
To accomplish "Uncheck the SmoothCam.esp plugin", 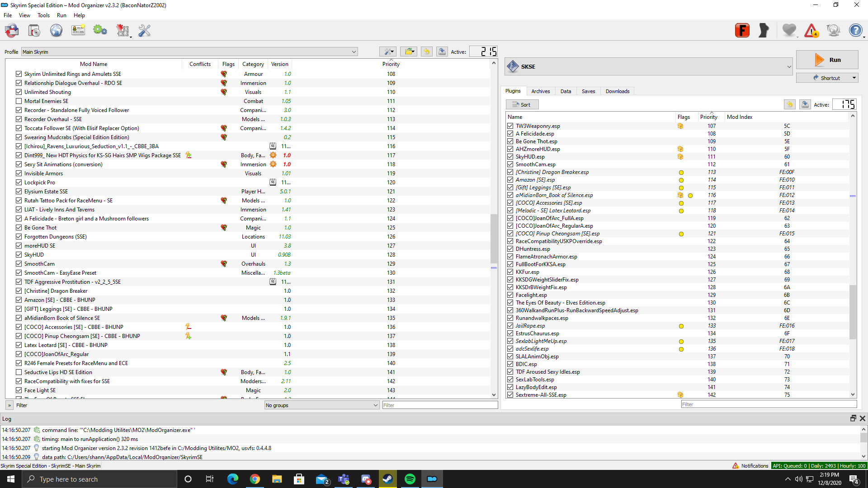I will click(510, 164).
